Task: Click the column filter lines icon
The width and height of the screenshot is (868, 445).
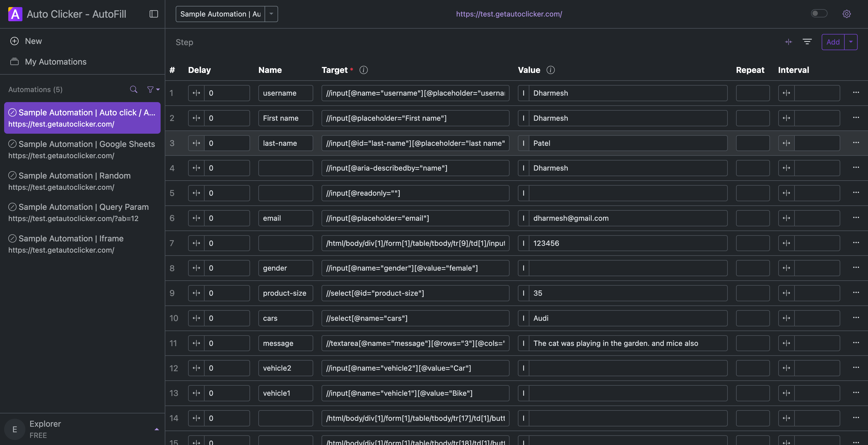Action: click(807, 42)
